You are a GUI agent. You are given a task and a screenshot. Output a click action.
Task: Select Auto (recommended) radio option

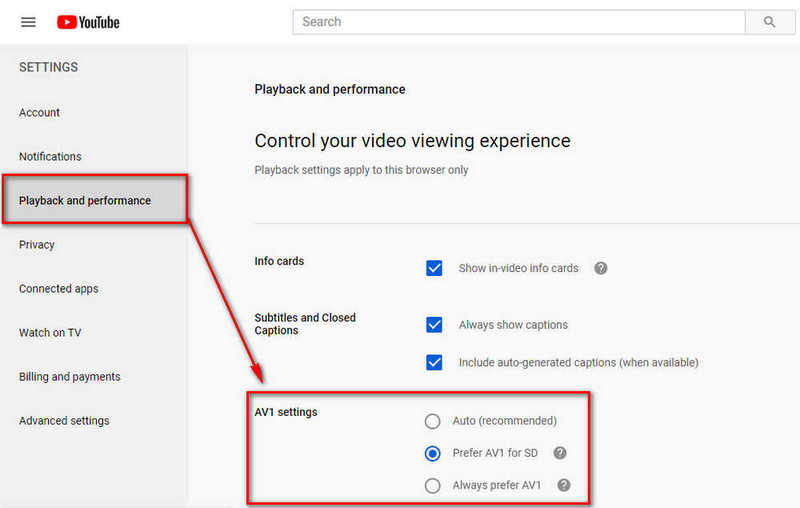pyautogui.click(x=433, y=421)
